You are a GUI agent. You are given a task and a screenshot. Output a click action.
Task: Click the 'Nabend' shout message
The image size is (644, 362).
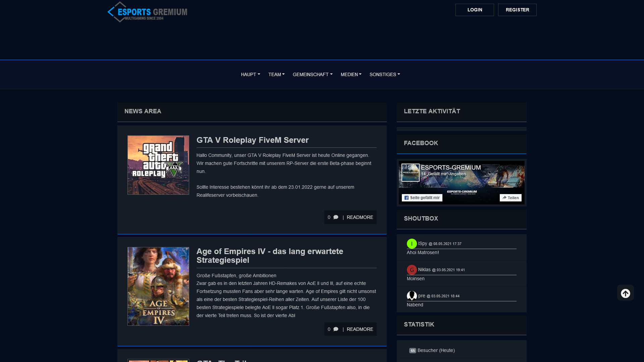click(415, 305)
